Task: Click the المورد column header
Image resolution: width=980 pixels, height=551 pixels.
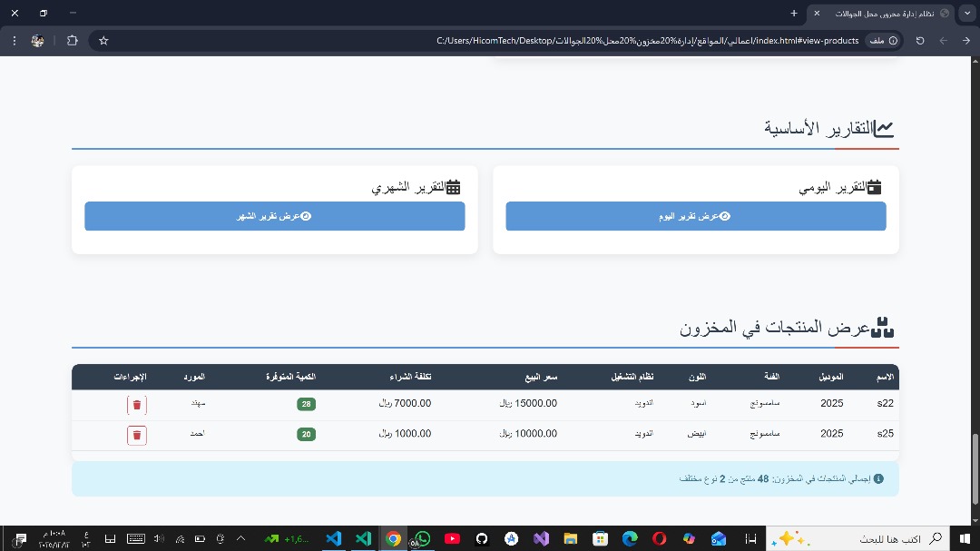Action: point(194,377)
